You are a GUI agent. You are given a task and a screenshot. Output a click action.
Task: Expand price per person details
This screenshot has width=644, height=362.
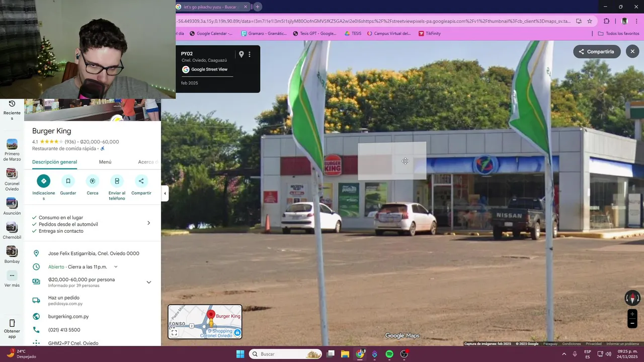148,282
